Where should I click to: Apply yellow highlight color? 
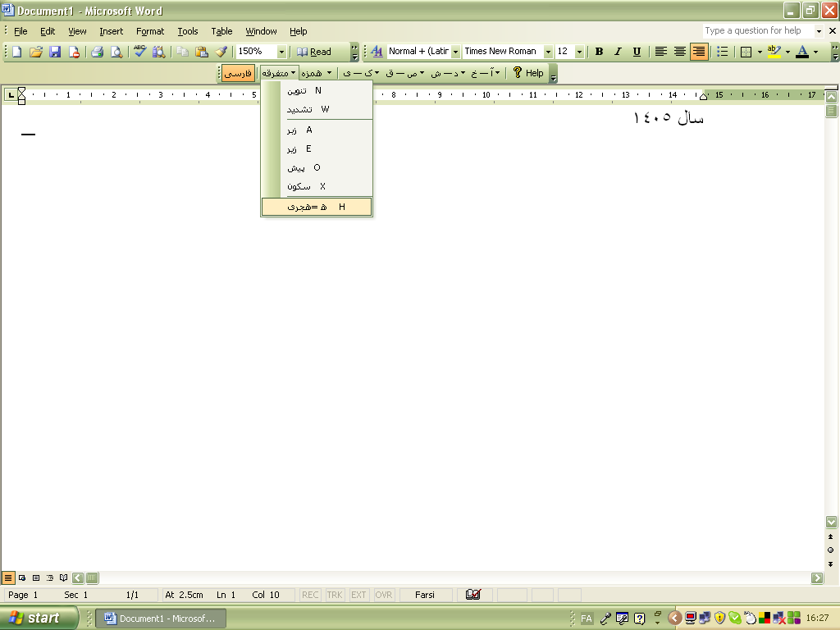(774, 52)
